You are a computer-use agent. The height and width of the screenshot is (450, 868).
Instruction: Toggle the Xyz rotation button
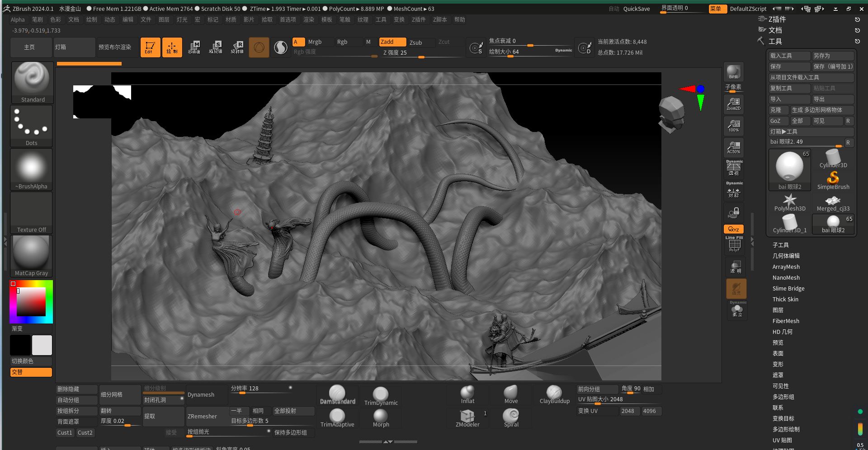[x=733, y=229]
